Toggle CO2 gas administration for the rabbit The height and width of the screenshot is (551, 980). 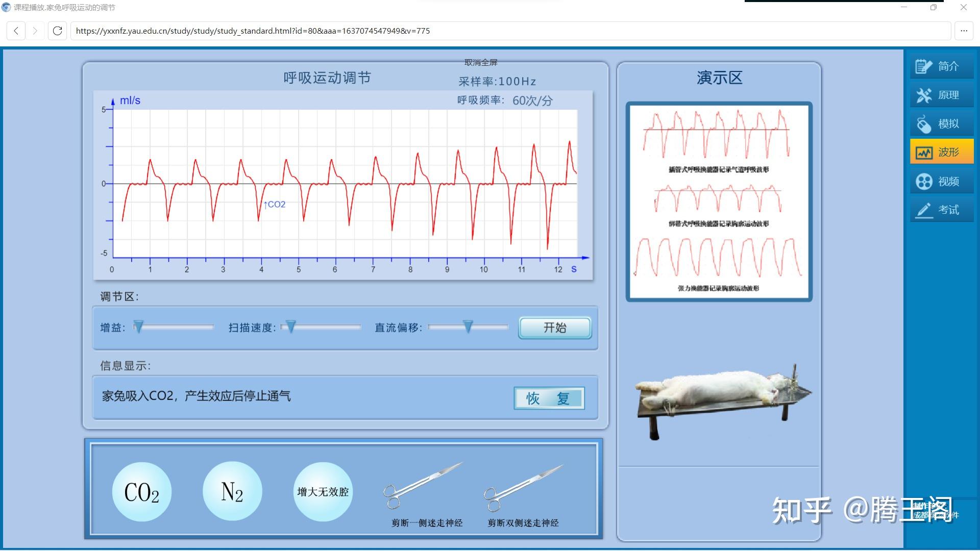141,491
